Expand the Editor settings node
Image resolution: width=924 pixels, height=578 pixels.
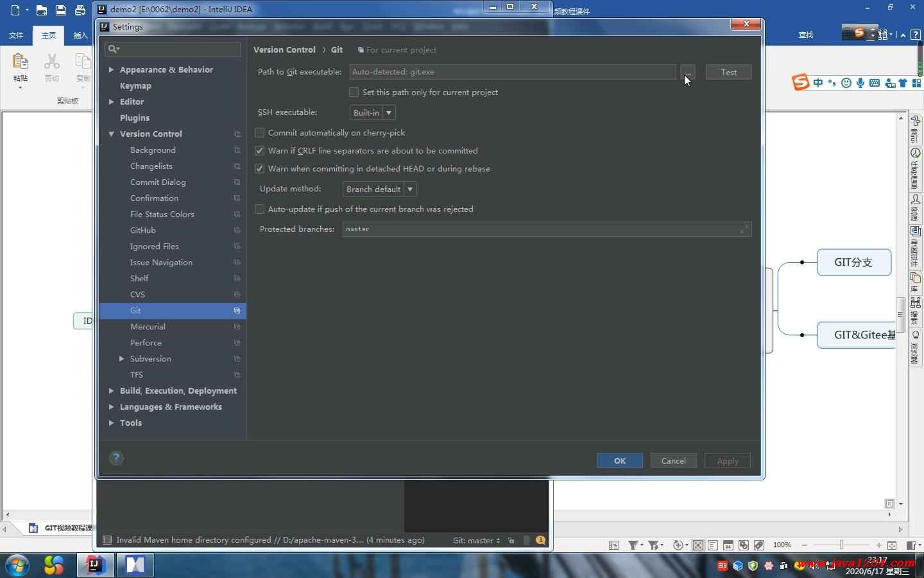[x=111, y=101]
